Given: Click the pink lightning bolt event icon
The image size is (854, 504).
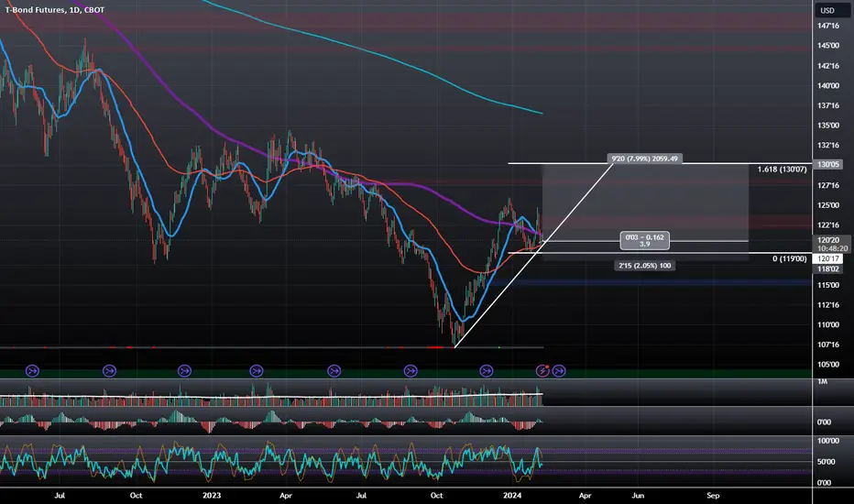Looking at the screenshot, I should point(542,371).
